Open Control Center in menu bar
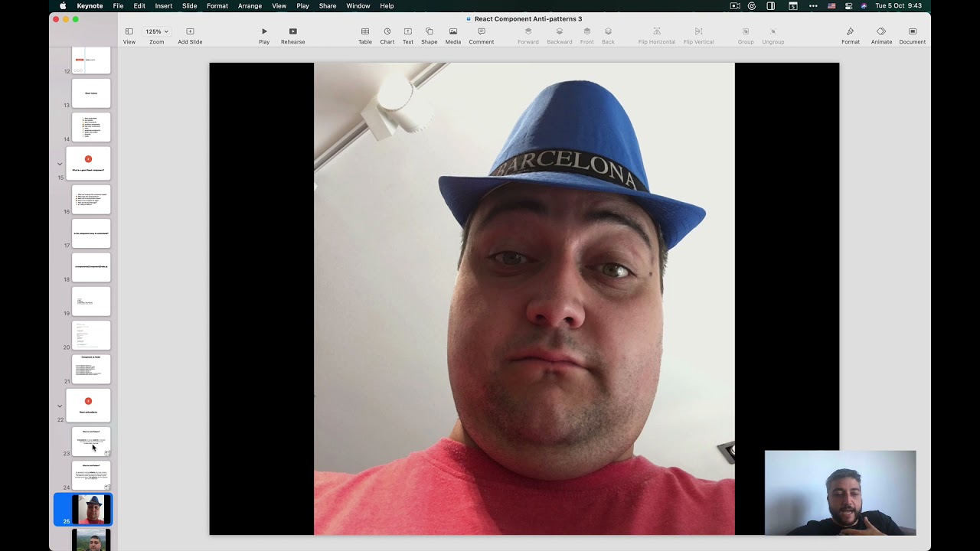The height and width of the screenshot is (551, 980). pos(848,6)
